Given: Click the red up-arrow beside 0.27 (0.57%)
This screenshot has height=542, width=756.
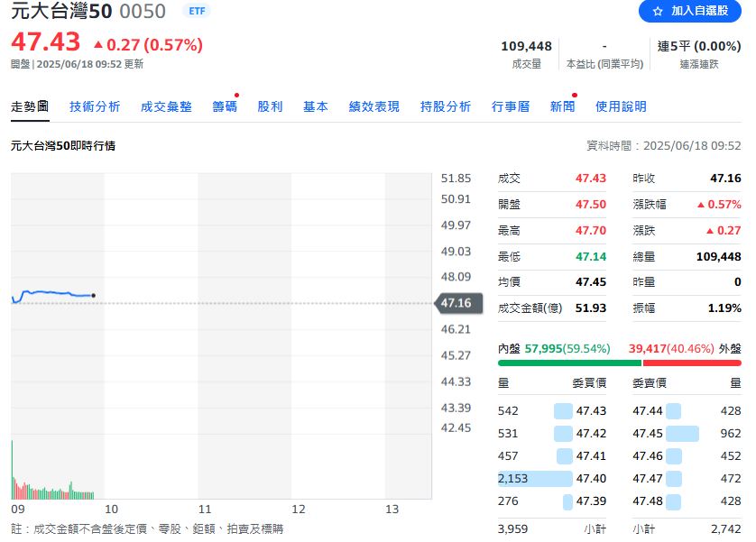Looking at the screenshot, I should point(98,45).
